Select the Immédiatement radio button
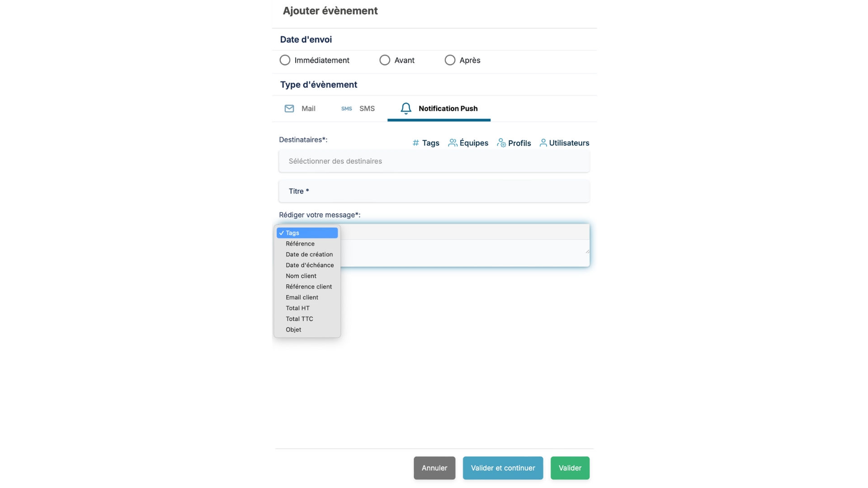 [x=285, y=60]
